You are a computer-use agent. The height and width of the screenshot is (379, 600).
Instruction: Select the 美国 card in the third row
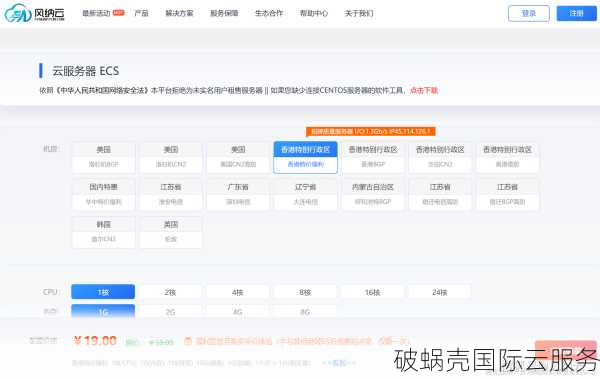171,232
